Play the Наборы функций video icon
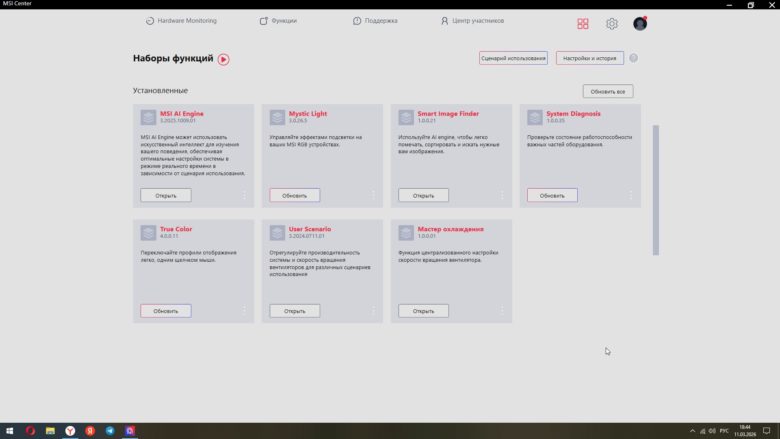Viewport: 780px width, 439px height. tap(223, 59)
